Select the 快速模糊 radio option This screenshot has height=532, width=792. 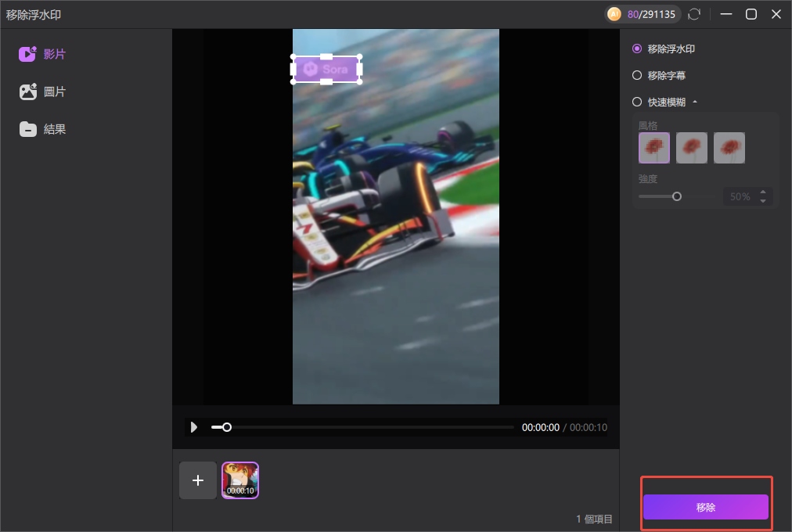637,102
